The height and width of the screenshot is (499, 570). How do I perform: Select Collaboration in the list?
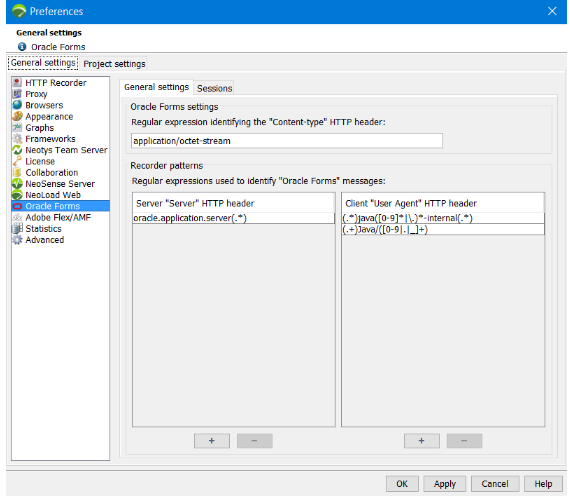52,173
